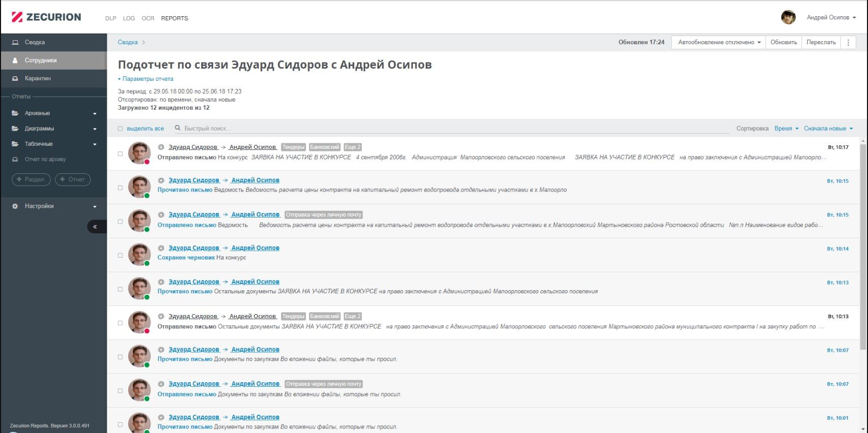Click the + Раздел button
The width and height of the screenshot is (868, 433).
(x=31, y=179)
